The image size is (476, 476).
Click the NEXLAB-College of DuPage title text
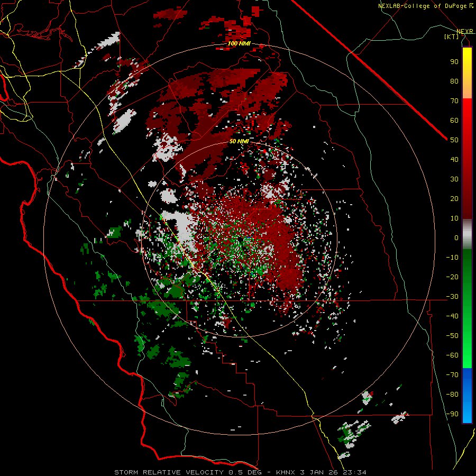coord(422,6)
